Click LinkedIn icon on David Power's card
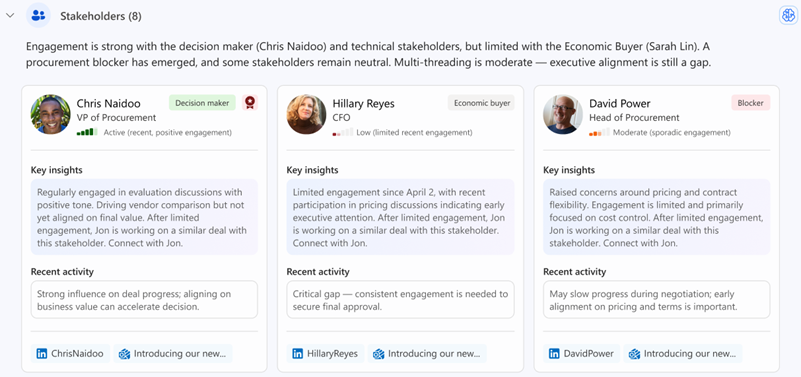 pos(554,354)
